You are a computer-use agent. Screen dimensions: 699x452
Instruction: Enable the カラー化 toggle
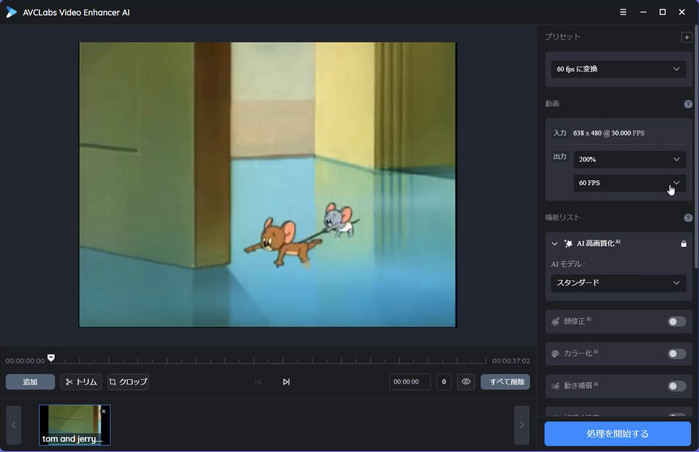click(x=676, y=353)
